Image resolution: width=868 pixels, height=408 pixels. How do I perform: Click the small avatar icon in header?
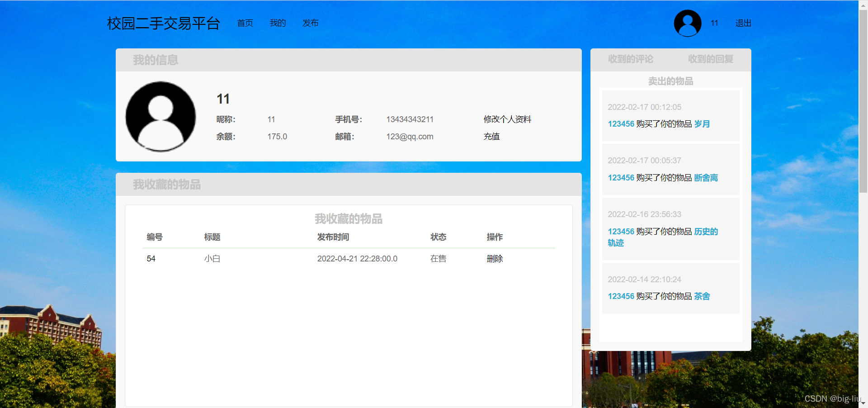(687, 23)
